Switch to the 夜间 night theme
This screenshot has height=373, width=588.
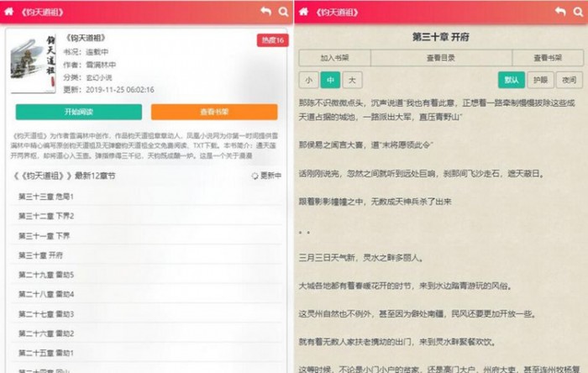click(570, 80)
